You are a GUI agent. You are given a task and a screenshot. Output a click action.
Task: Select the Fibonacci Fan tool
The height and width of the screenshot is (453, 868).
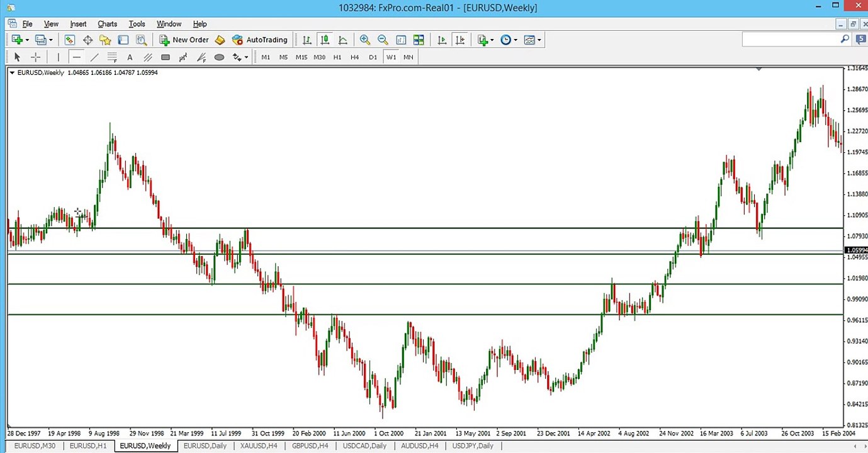(x=201, y=57)
